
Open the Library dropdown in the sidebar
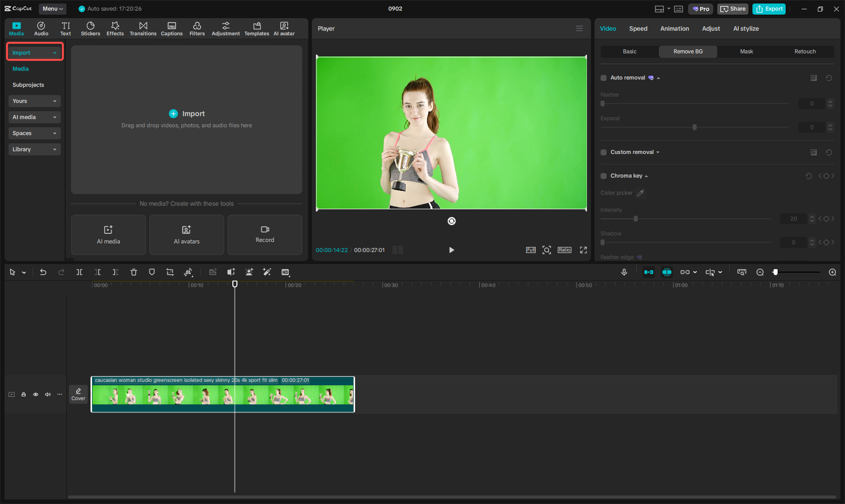(34, 149)
